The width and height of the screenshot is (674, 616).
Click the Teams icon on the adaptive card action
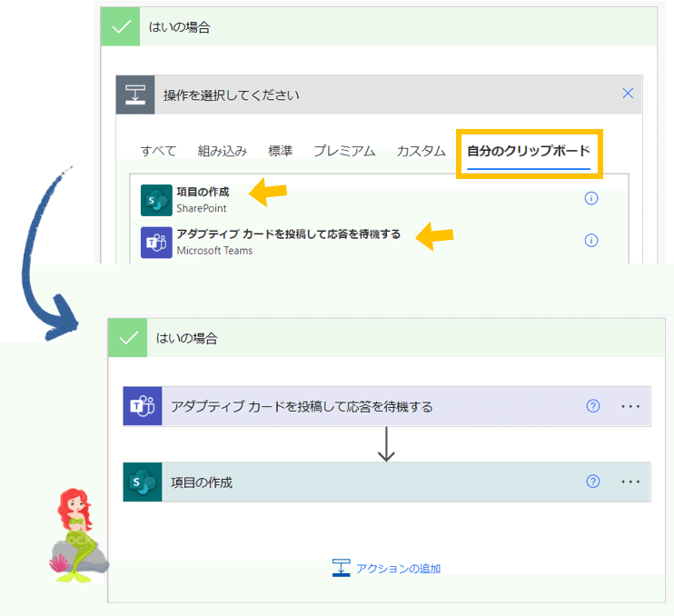143,406
